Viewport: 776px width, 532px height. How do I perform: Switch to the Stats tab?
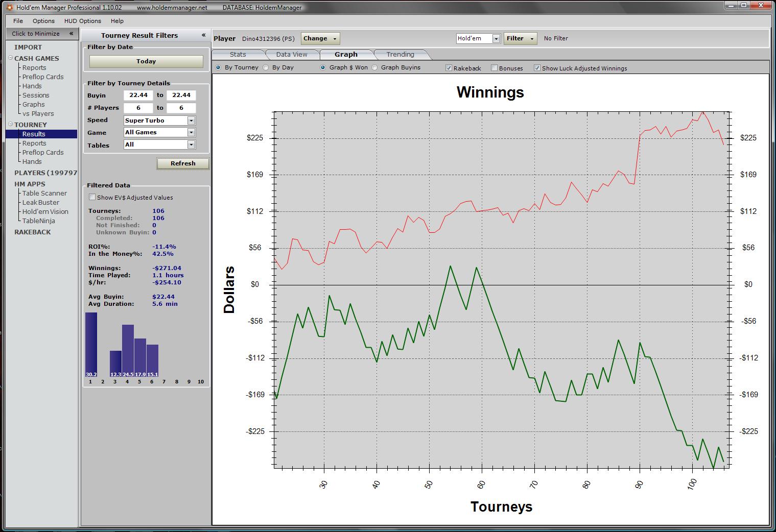point(238,55)
